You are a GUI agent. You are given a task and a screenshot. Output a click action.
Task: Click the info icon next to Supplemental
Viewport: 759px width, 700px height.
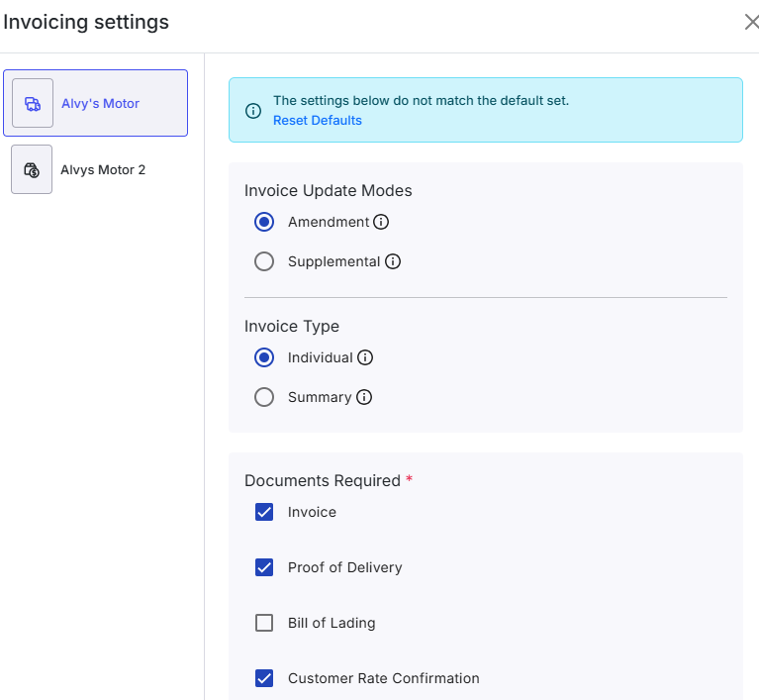coord(393,261)
